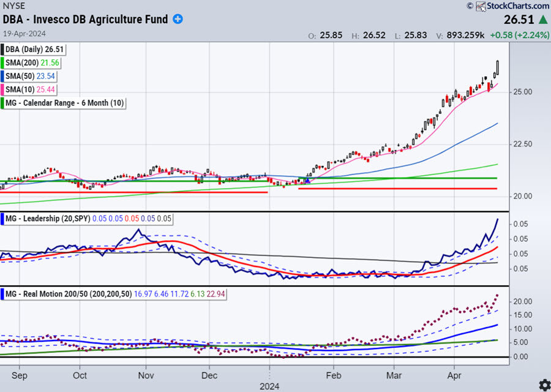Click the DBA - Invesco DB Agriculture Fund title
Screen dimensions: 551x392
click(x=84, y=19)
